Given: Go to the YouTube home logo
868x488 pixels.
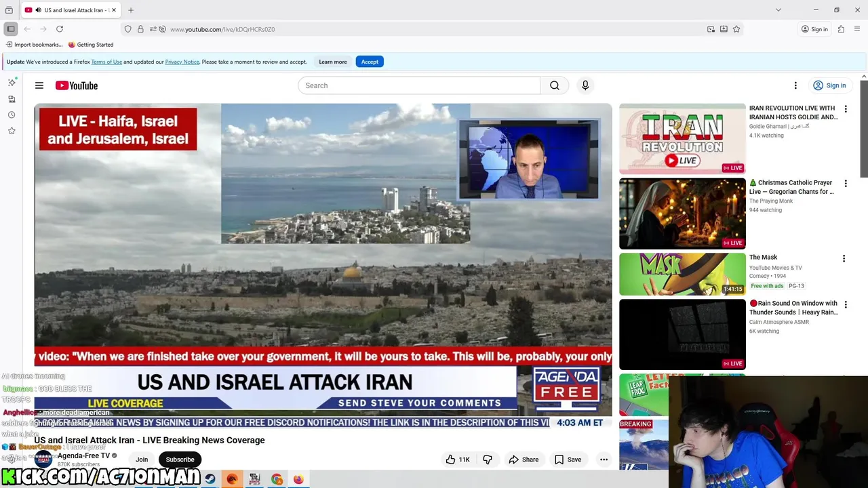Looking at the screenshot, I should coord(77,85).
